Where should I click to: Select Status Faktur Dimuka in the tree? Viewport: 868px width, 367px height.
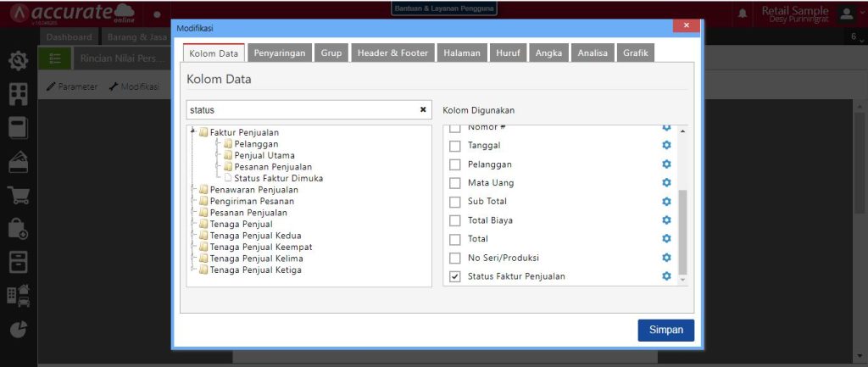[x=278, y=179]
